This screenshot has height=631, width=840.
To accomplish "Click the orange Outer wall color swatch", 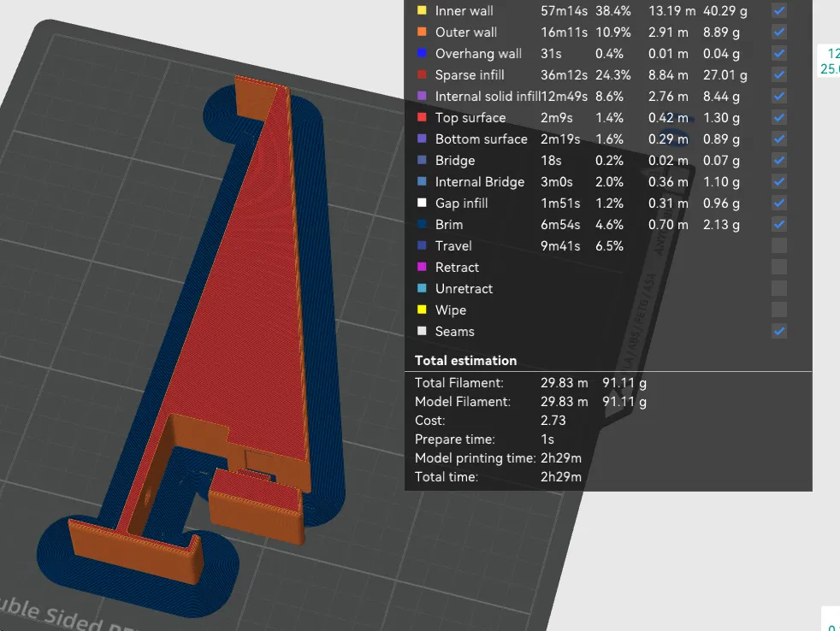I will (x=422, y=32).
